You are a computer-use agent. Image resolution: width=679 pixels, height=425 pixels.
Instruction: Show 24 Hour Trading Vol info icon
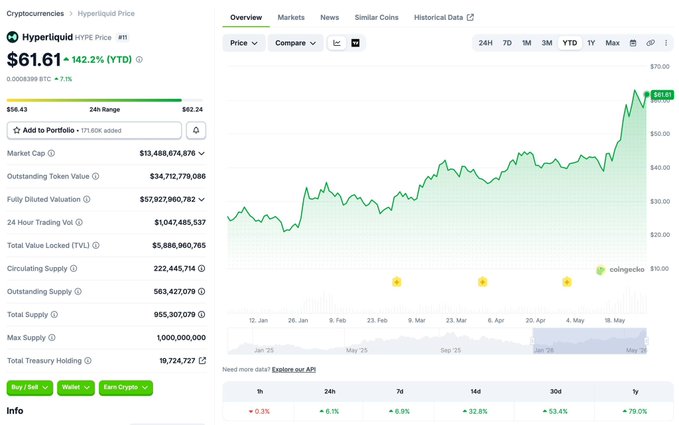click(x=79, y=222)
